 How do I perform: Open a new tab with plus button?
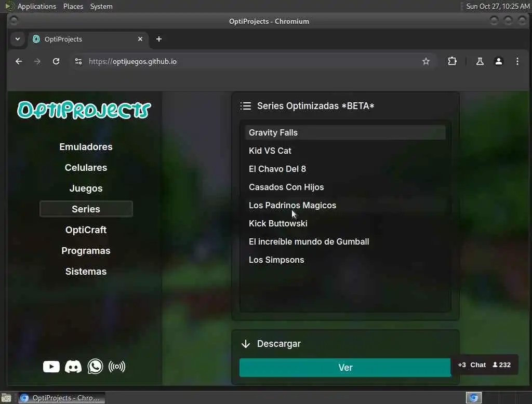pos(159,39)
